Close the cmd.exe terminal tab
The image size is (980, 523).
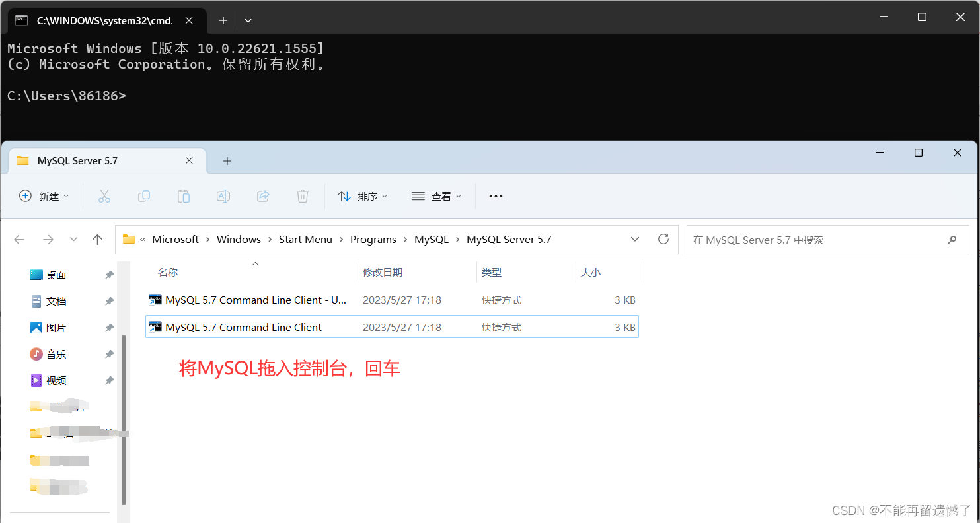(189, 20)
